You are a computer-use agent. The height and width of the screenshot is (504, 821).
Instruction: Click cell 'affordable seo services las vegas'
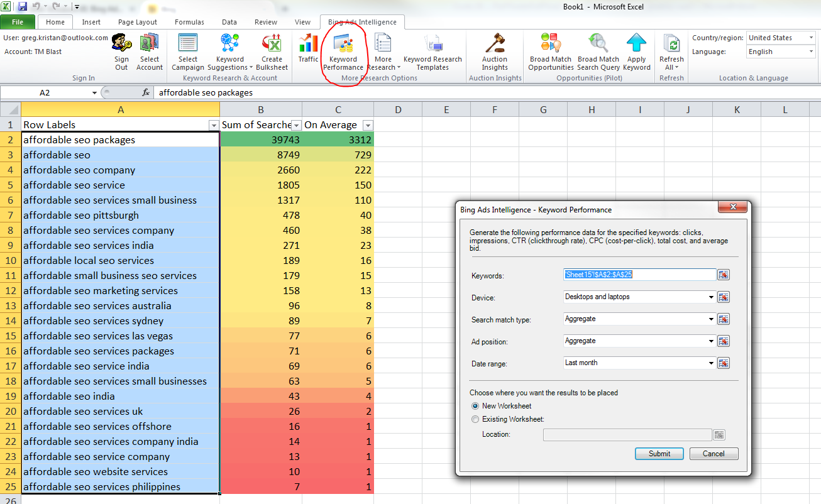121,336
